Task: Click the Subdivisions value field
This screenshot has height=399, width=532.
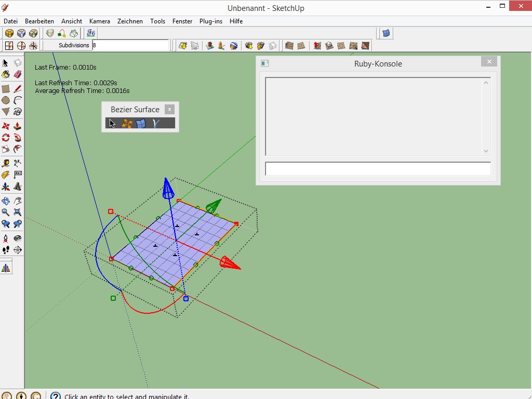Action: click(130, 45)
